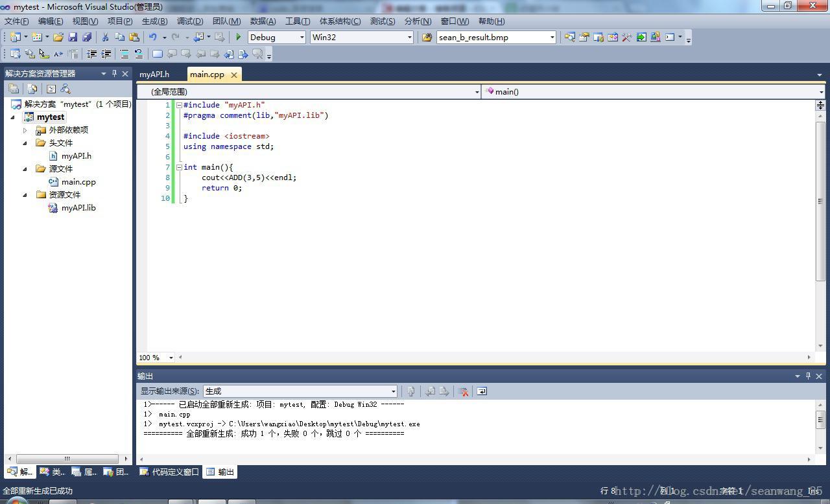Click the Open File folder icon

tap(58, 38)
